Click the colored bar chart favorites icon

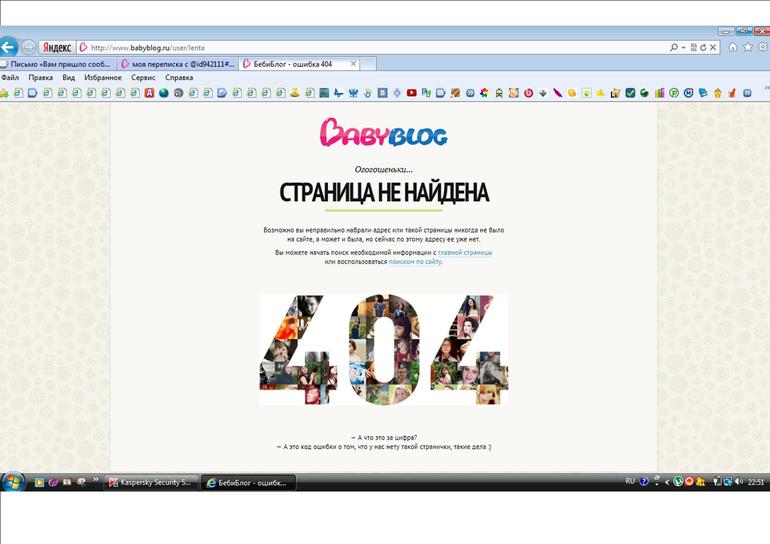[x=659, y=93]
